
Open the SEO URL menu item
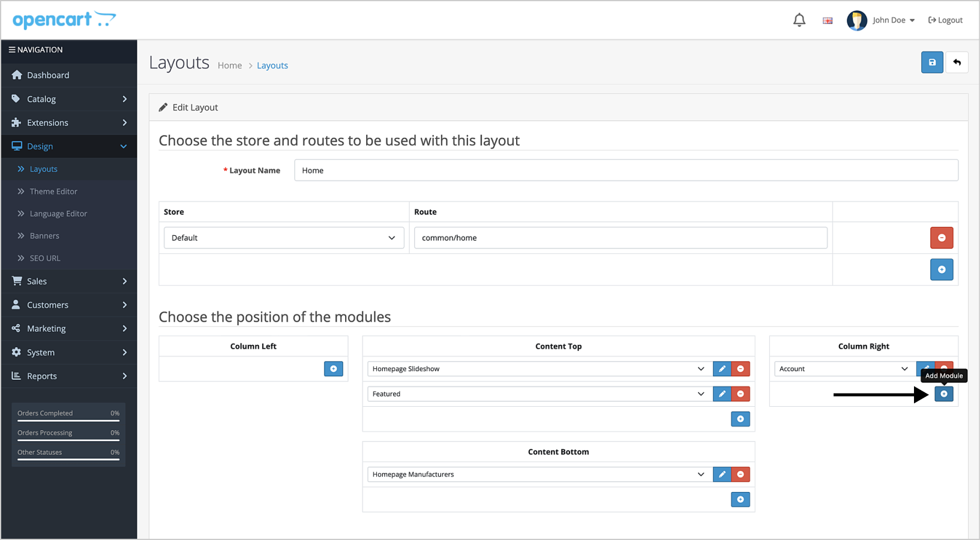pyautogui.click(x=45, y=258)
